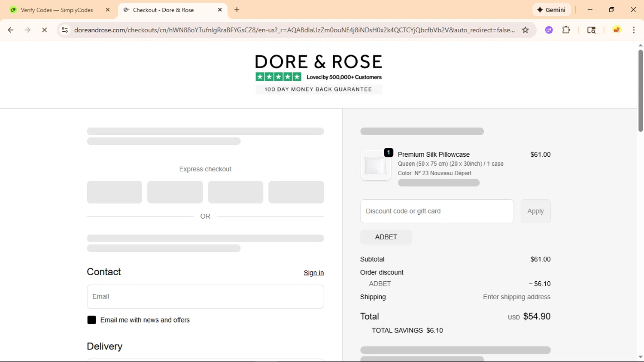The height and width of the screenshot is (362, 644).
Task: Open the Chrome profile avatar
Action: tap(617, 30)
